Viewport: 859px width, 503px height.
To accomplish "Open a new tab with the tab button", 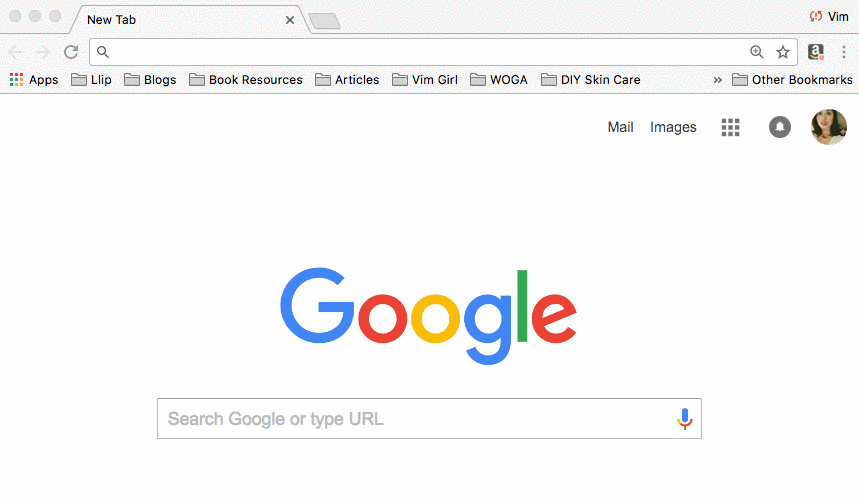I will tap(324, 21).
